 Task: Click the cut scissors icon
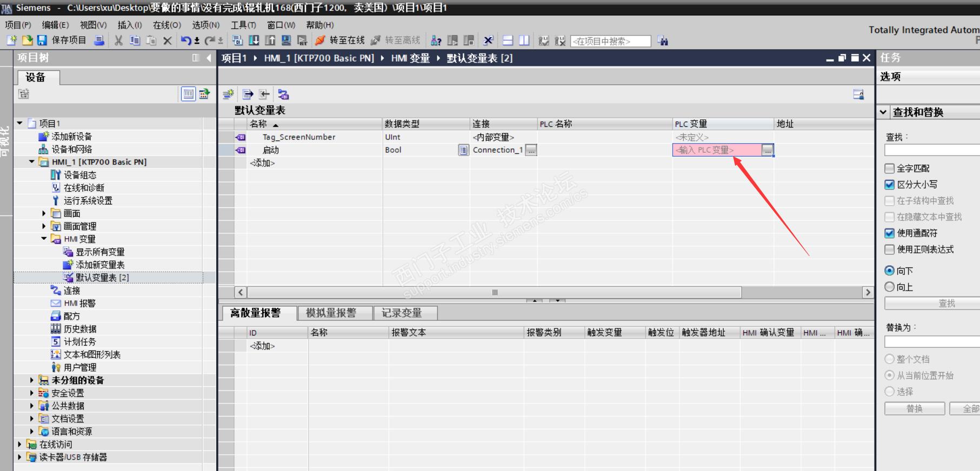[x=118, y=41]
